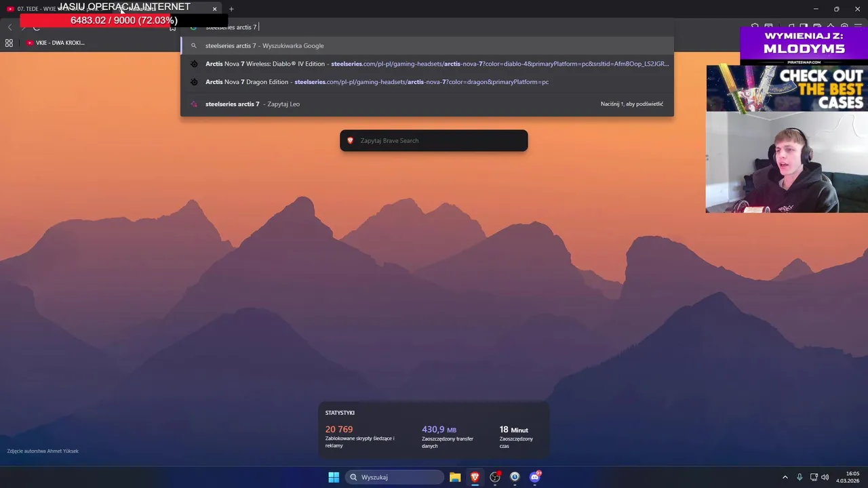
Task: Click the 'STATYSTYKI' heading
Action: [x=340, y=413]
